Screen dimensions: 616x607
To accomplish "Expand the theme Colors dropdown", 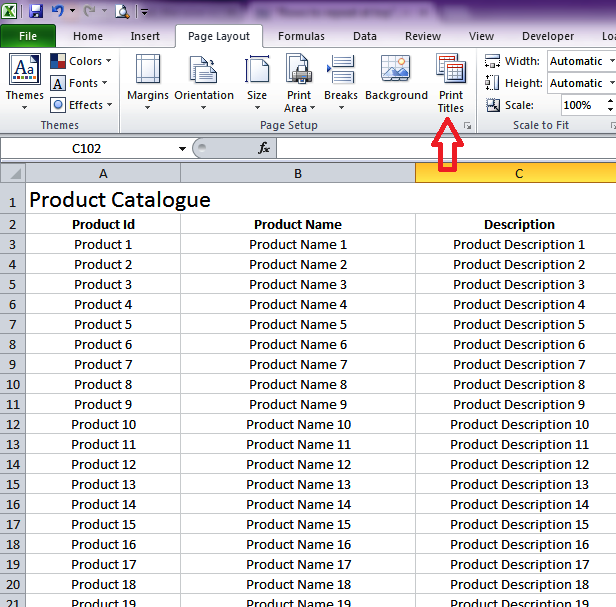I will (80, 61).
